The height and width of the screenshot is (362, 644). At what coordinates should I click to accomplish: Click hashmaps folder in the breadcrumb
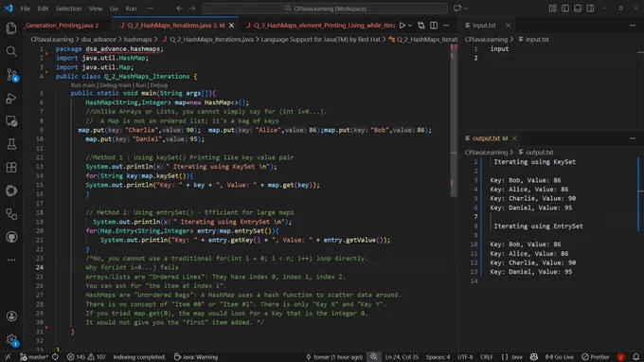(x=137, y=40)
